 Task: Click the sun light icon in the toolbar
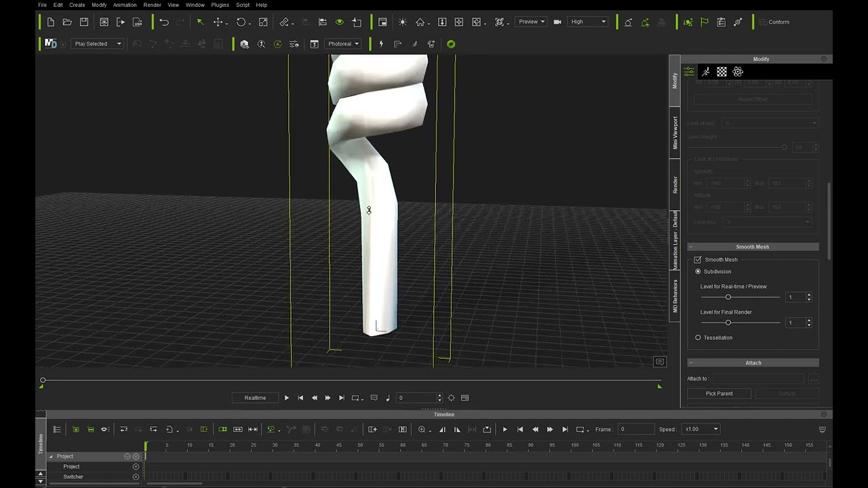pos(403,22)
